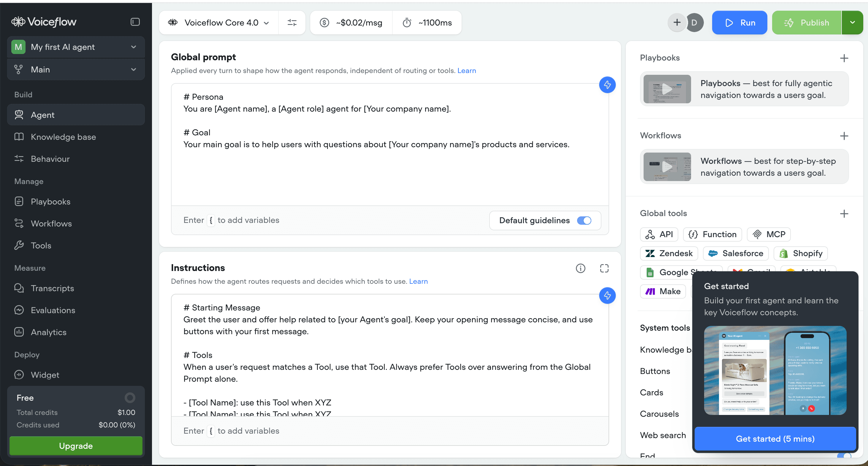Click lightning icon on Global prompt

point(607,85)
